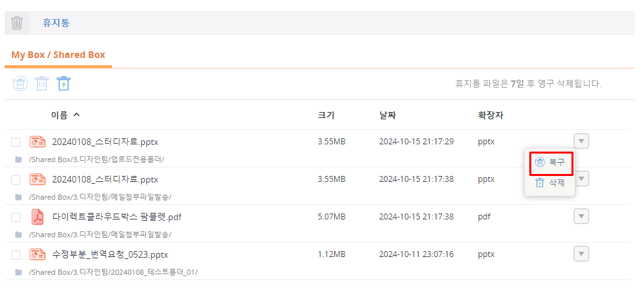Click the delete selected files trash icon

(x=42, y=84)
